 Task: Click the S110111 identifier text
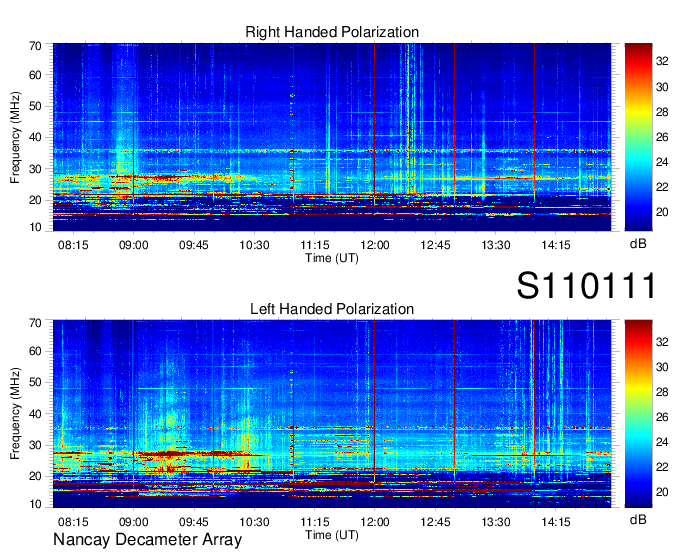click(586, 285)
